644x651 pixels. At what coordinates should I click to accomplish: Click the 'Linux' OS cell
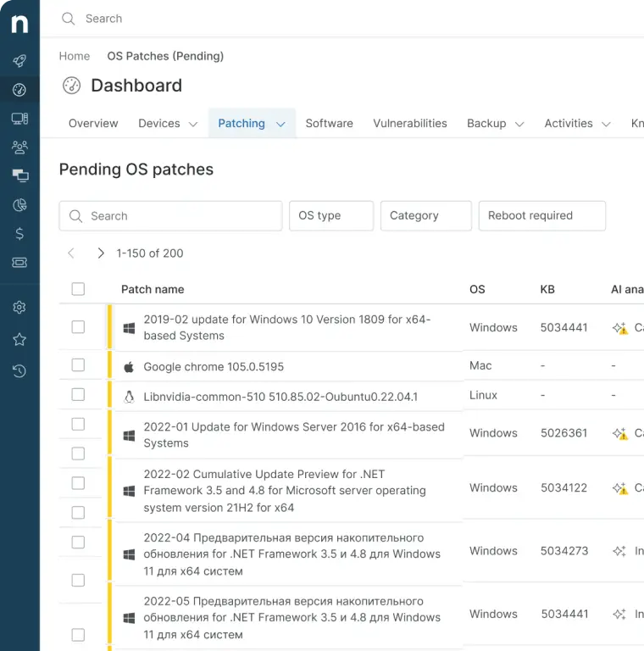(483, 395)
